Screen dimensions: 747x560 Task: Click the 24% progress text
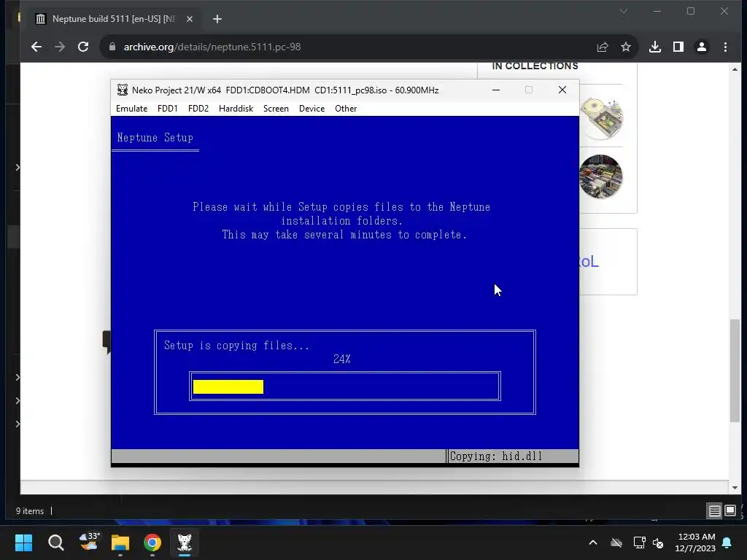pyautogui.click(x=342, y=359)
